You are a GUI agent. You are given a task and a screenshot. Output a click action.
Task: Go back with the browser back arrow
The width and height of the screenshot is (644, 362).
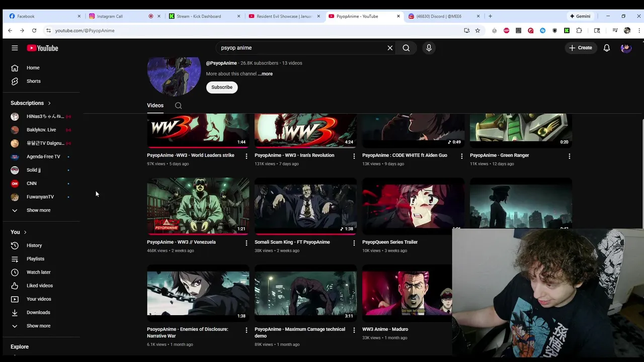10,30
